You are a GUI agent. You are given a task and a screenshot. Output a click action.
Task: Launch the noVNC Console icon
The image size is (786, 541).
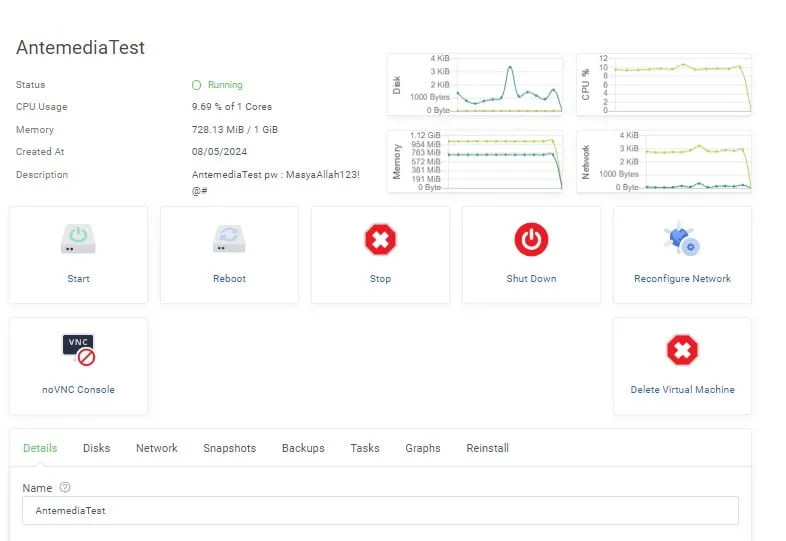(x=78, y=350)
